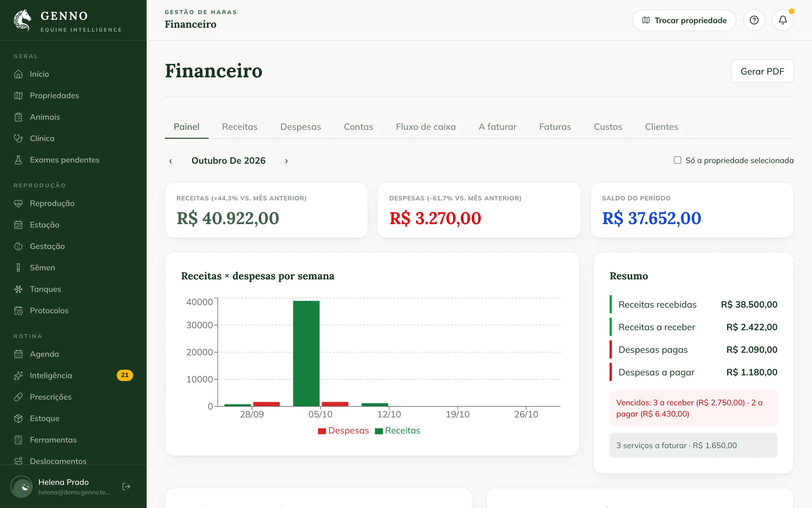Click the tall green 05/10 receitas bar

pos(306,353)
